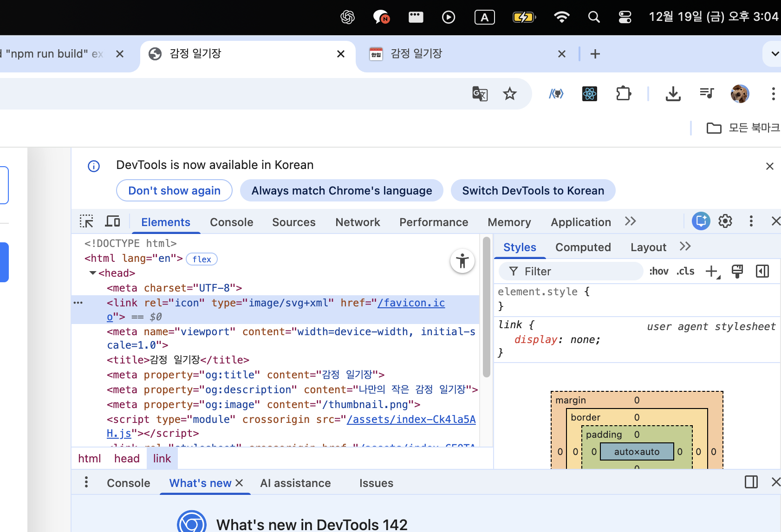Activate the inspect element picker tool

pyautogui.click(x=86, y=221)
